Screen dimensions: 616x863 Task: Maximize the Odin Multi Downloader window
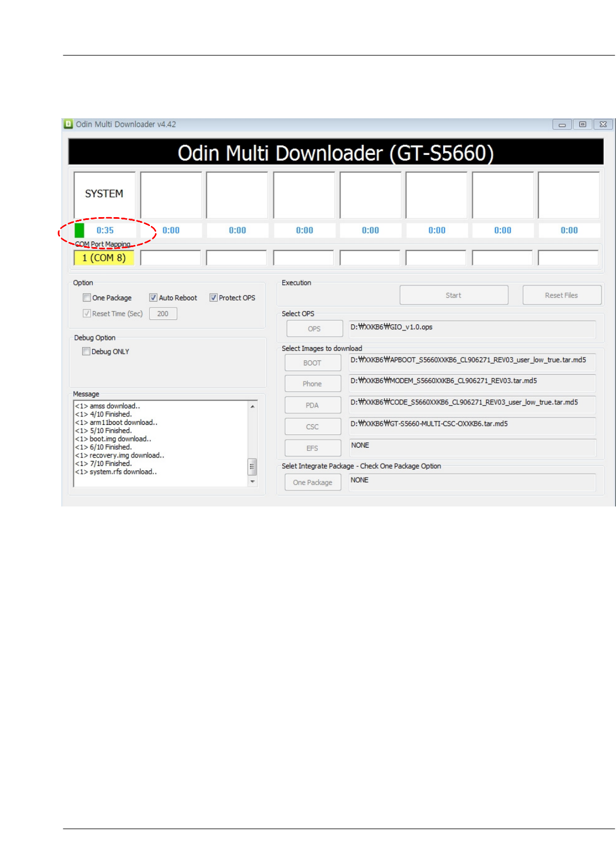point(583,124)
